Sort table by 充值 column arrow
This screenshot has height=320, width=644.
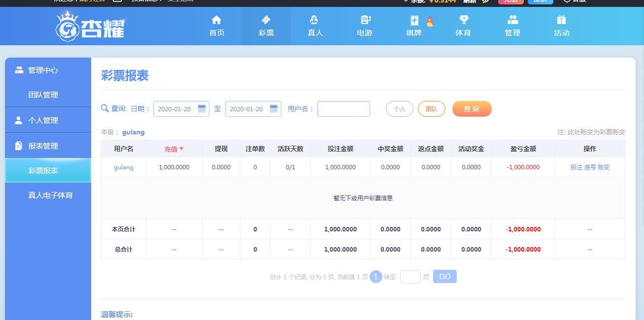(x=181, y=149)
